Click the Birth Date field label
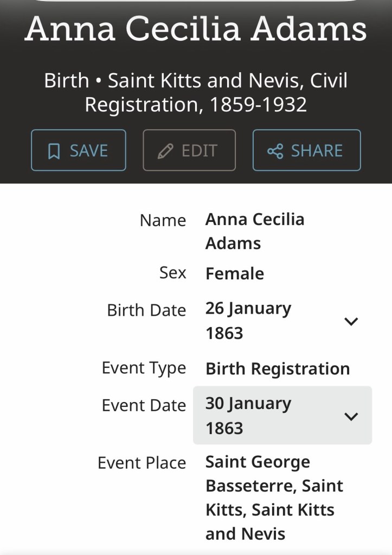This screenshot has width=392, height=555. (146, 310)
